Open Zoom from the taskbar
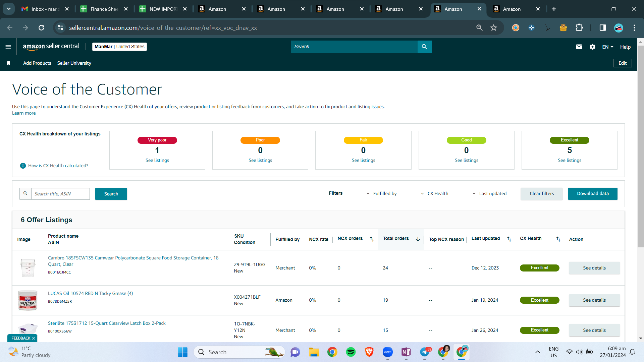The width and height of the screenshot is (644, 362). click(x=387, y=352)
